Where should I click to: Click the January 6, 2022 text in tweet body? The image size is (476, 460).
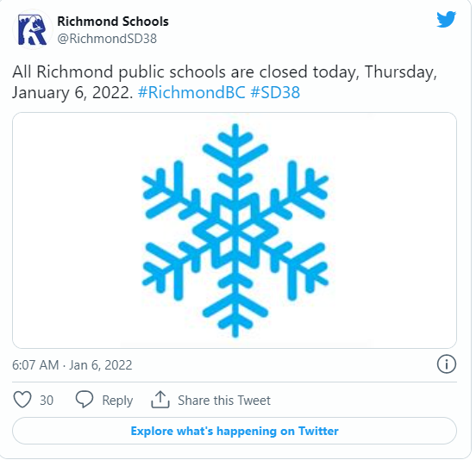click(72, 92)
